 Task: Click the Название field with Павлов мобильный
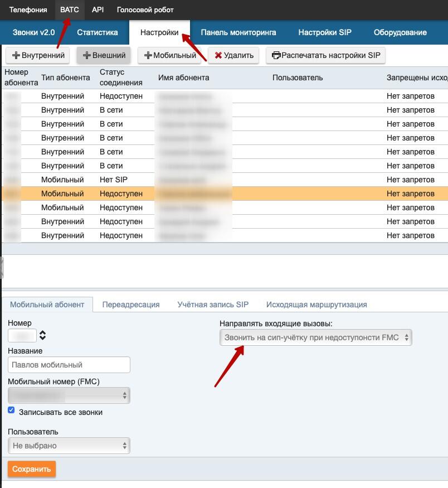[69, 365]
